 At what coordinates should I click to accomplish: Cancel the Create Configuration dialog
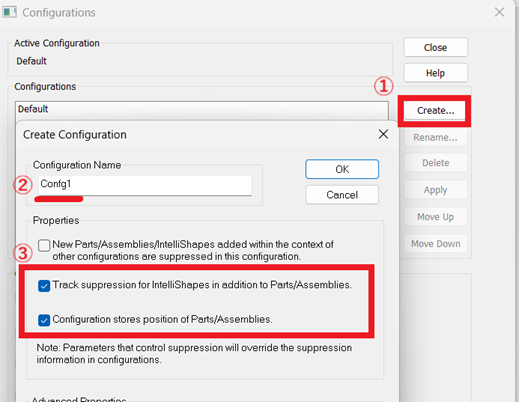[342, 195]
